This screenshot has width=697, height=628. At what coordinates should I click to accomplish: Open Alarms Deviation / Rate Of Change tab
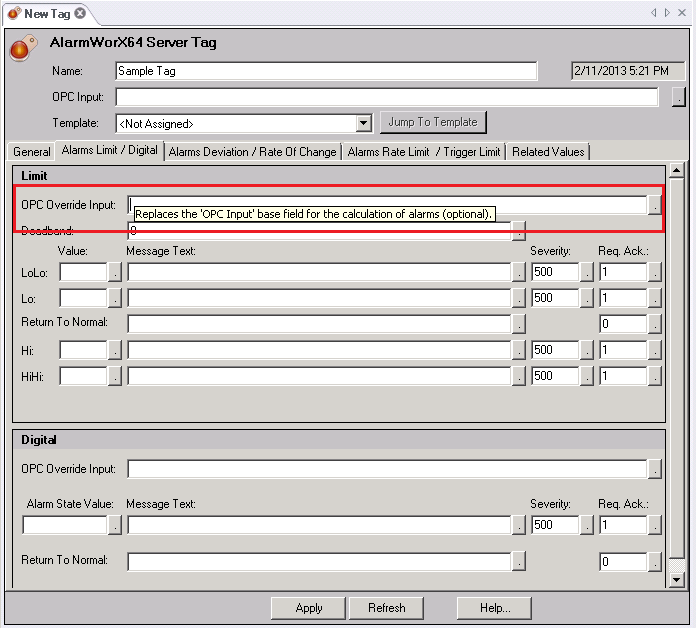[x=252, y=152]
